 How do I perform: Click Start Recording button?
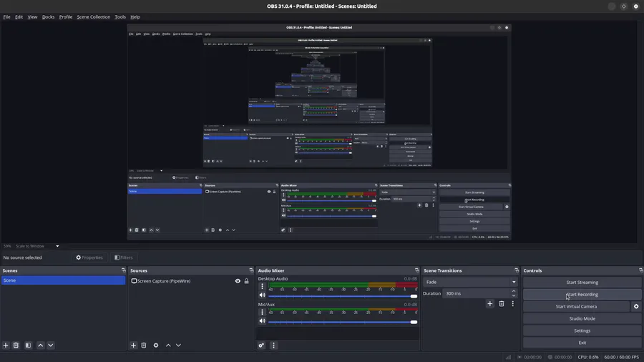(x=582, y=294)
